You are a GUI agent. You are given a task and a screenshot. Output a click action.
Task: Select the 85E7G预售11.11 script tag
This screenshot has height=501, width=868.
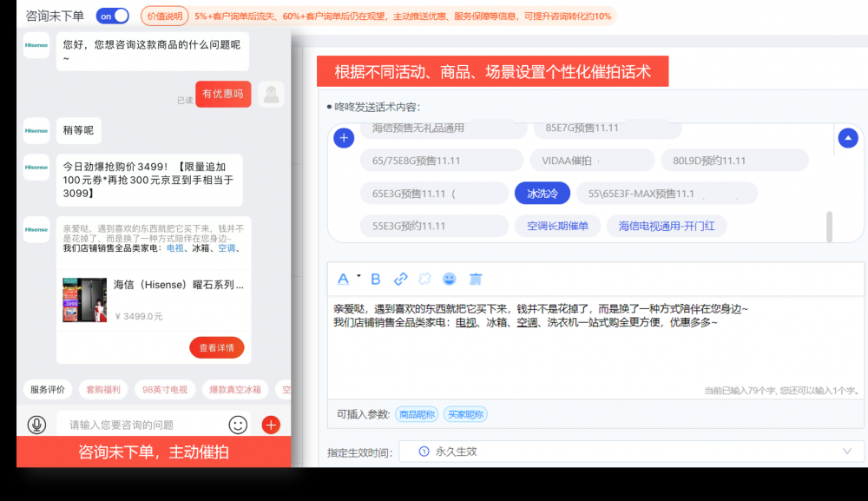(x=608, y=128)
